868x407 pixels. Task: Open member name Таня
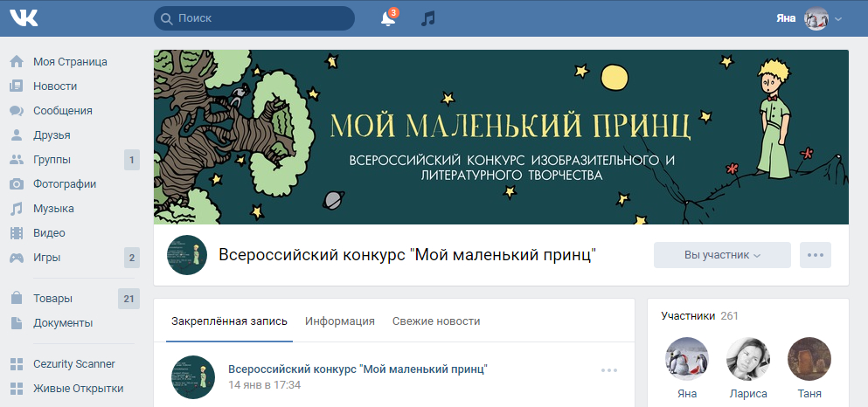[809, 394]
